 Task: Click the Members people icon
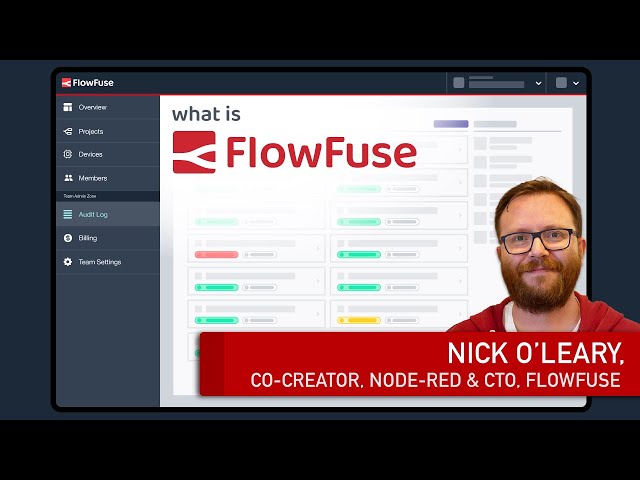coord(68,178)
